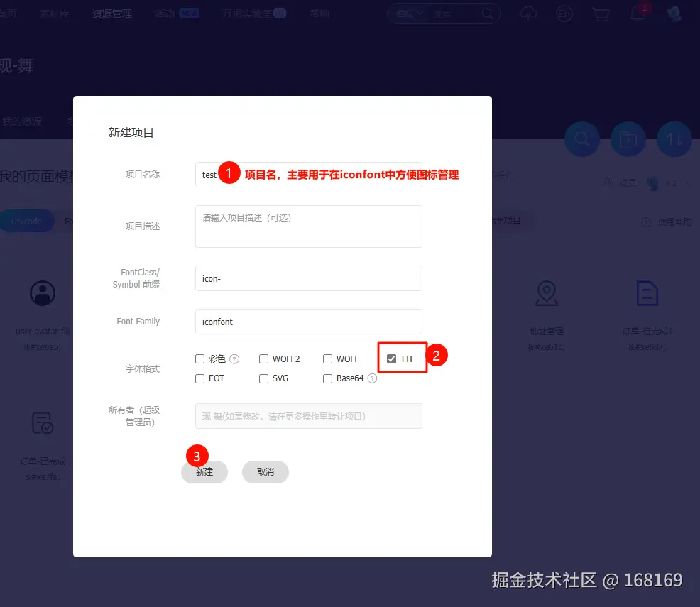Click the &#xe61c; unicode text

pyautogui.click(x=547, y=346)
